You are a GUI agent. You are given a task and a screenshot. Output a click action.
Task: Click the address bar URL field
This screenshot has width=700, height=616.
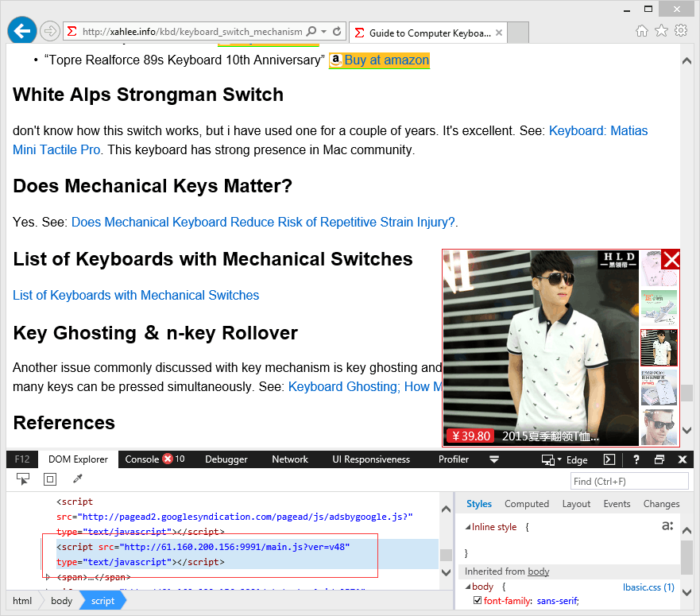(192, 32)
